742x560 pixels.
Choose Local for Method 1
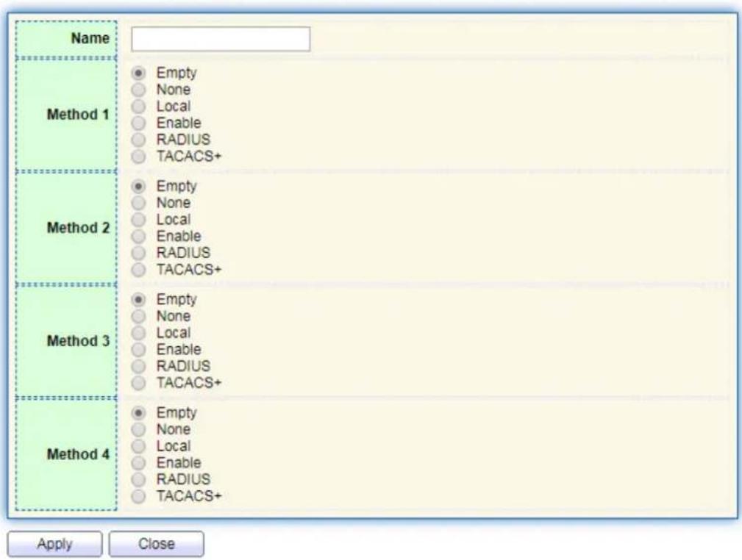click(138, 107)
